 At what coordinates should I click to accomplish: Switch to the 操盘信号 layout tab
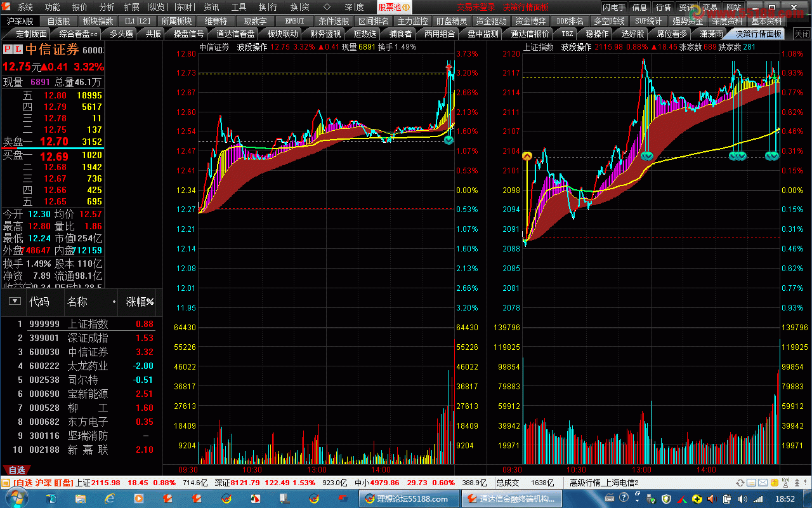[189, 34]
